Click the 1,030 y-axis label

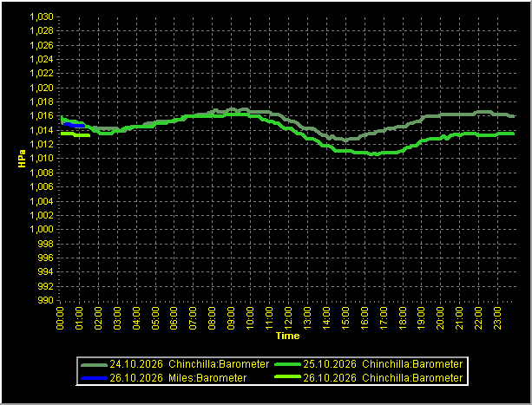(x=42, y=16)
